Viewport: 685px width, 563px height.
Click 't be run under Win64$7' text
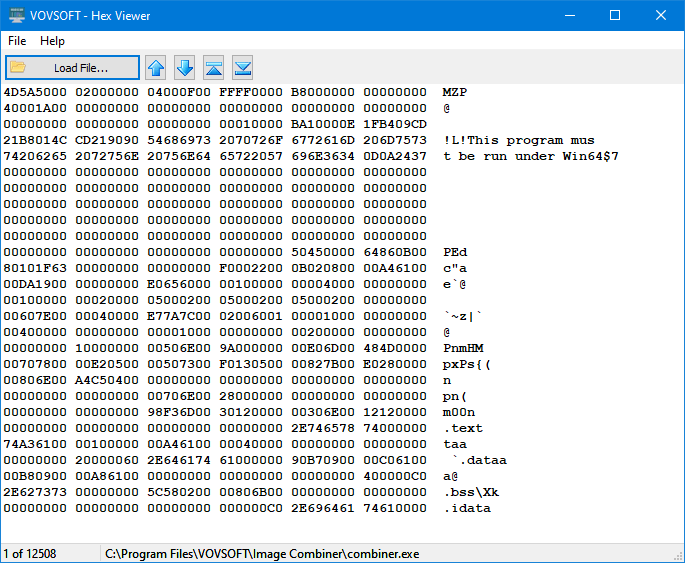click(x=531, y=156)
